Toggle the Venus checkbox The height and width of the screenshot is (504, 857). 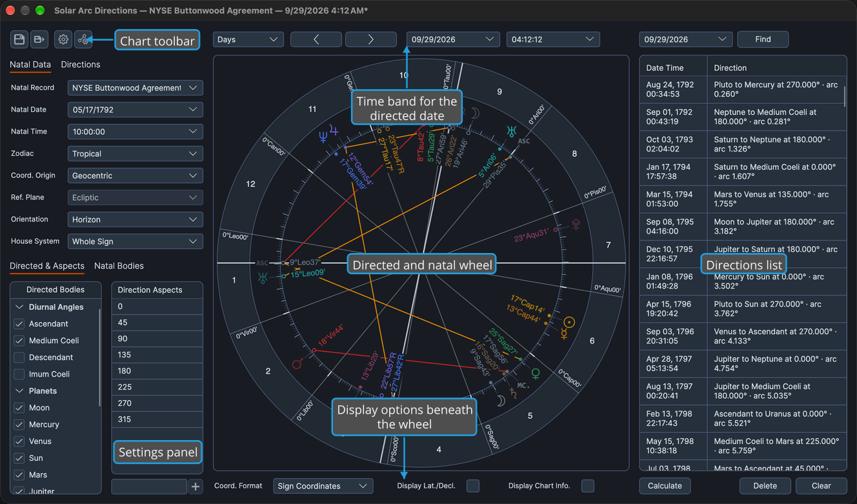[19, 441]
